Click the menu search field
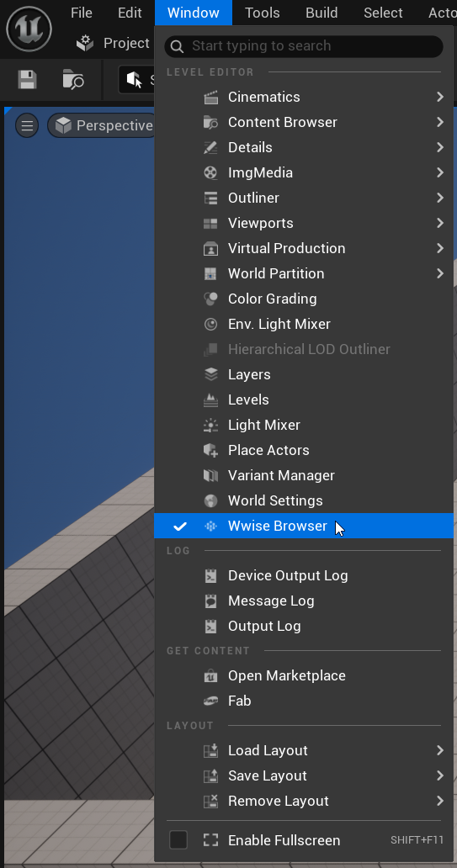The height and width of the screenshot is (868, 457). (x=304, y=46)
